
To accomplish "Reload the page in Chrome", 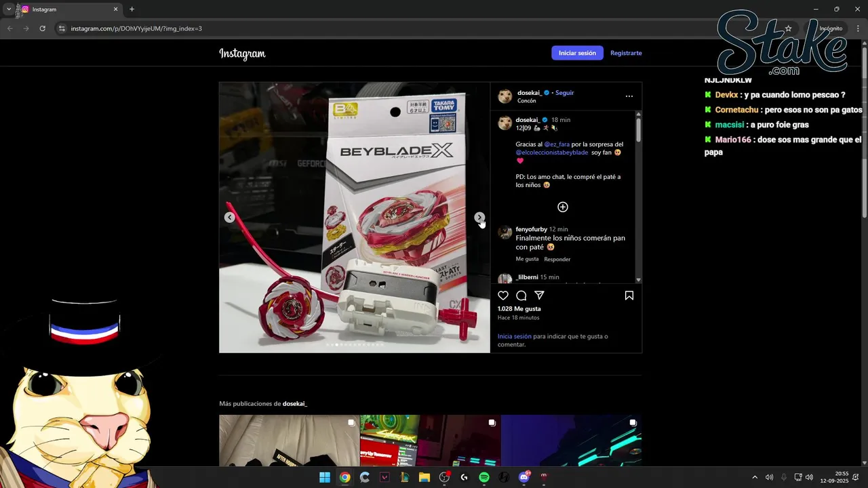I will [42, 28].
